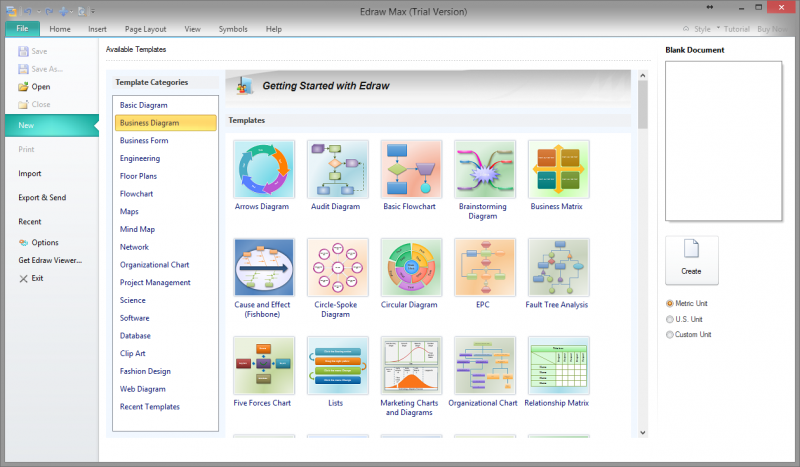Open the Page Layout tab
800x467 pixels.
coord(145,29)
